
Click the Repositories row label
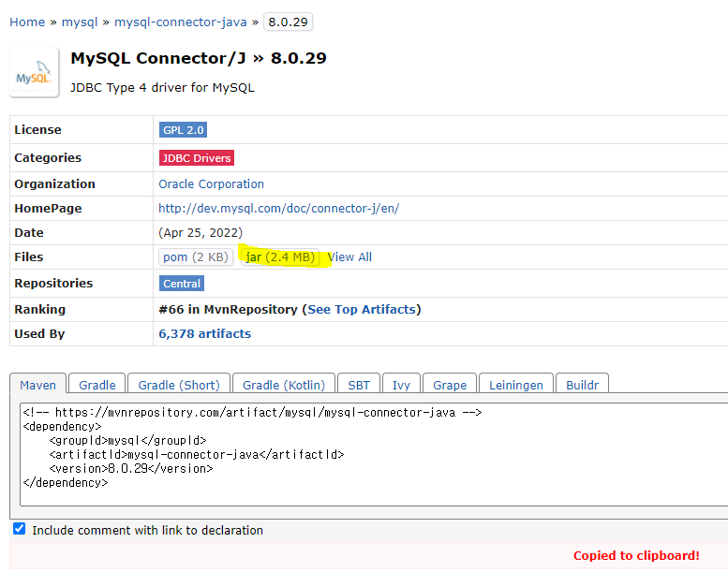53,284
